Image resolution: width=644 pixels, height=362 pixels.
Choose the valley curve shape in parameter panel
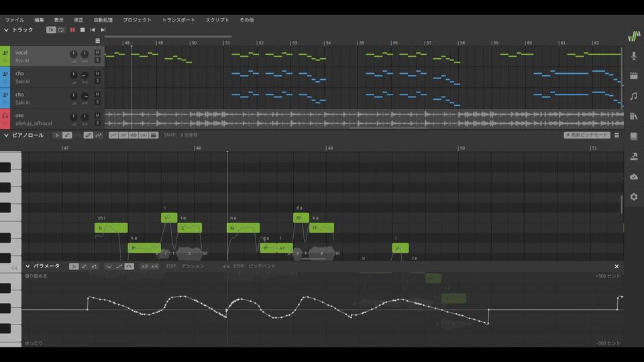pyautogui.click(x=109, y=266)
